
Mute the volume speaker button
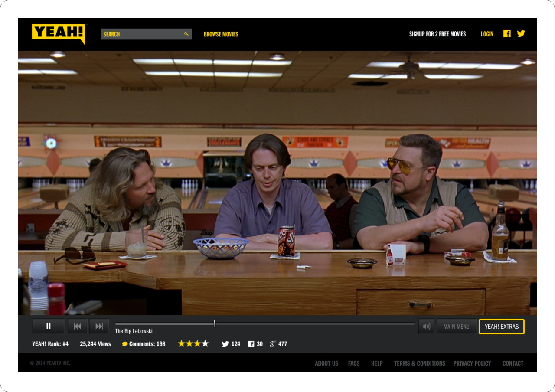[427, 326]
